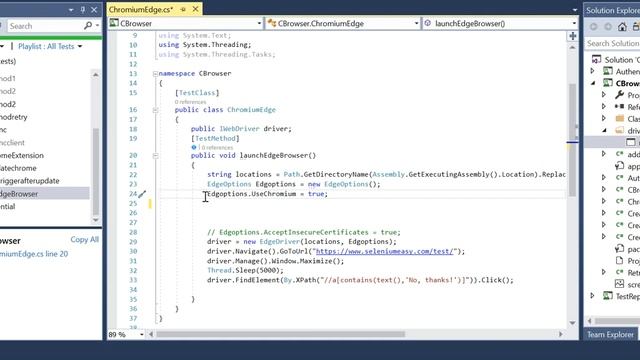
Task: Open the seleniumeasy.com test URL link
Action: coord(384,251)
